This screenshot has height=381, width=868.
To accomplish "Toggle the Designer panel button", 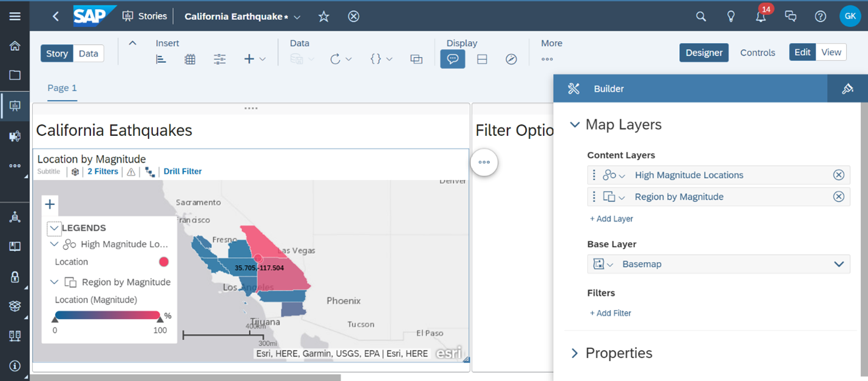I will pyautogui.click(x=704, y=53).
